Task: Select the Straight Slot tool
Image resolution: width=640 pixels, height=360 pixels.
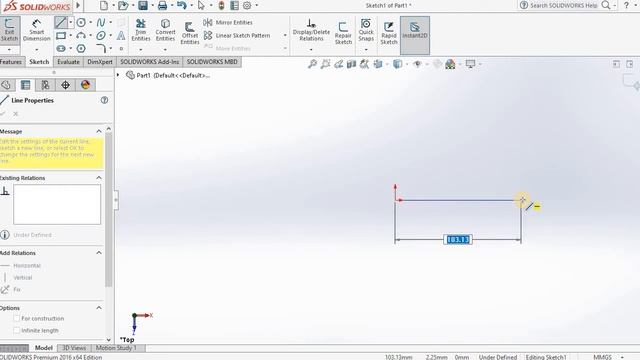Action: coord(61,49)
